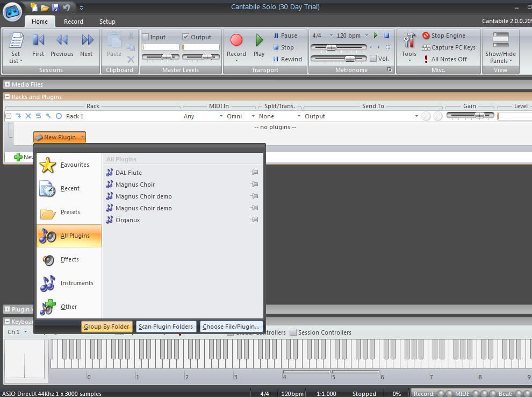532x397 pixels.
Task: Open the Omni channel dropdown
Action: click(x=253, y=116)
